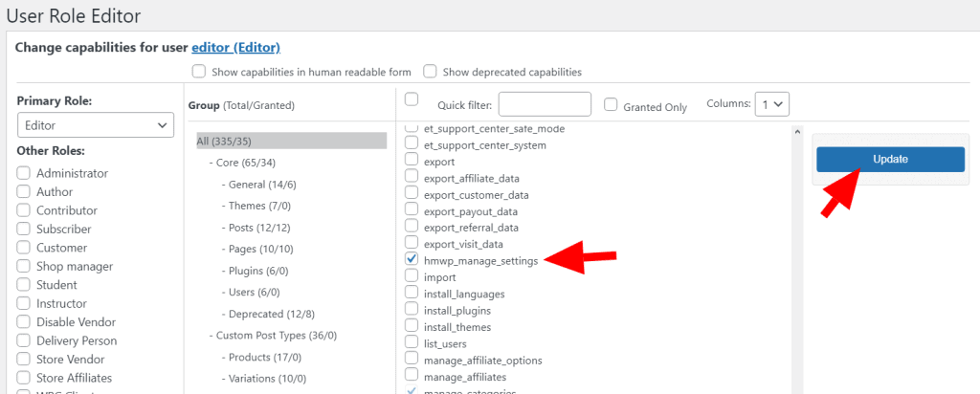Select the Deprecated (12/8) group
The image size is (980, 394).
click(268, 314)
